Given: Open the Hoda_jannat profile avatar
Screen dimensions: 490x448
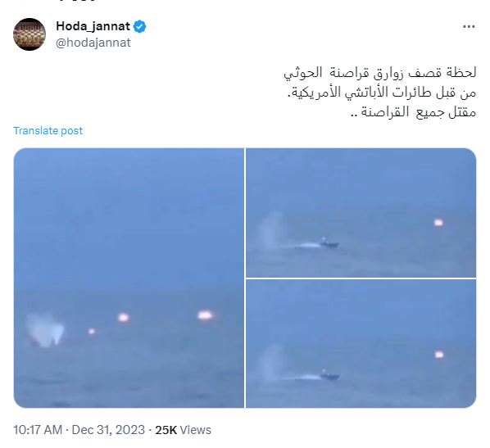Looking at the screenshot, I should [x=29, y=34].
